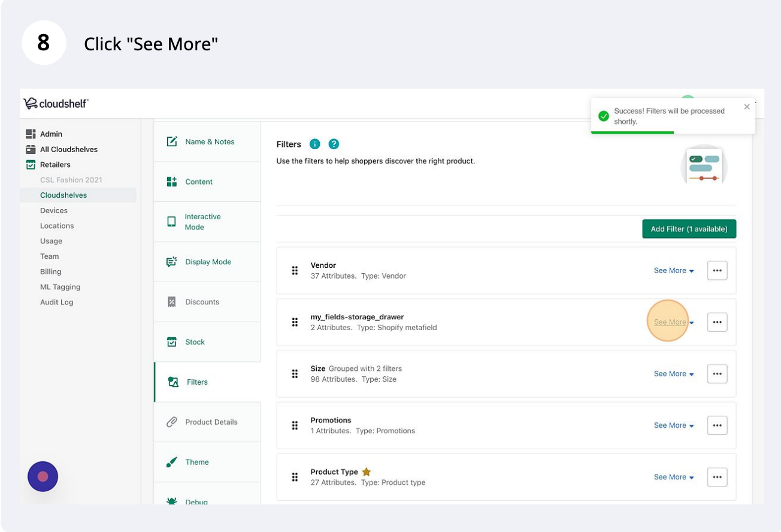
Task: Open three-dot menu for Promotions filter
Action: [x=717, y=425]
